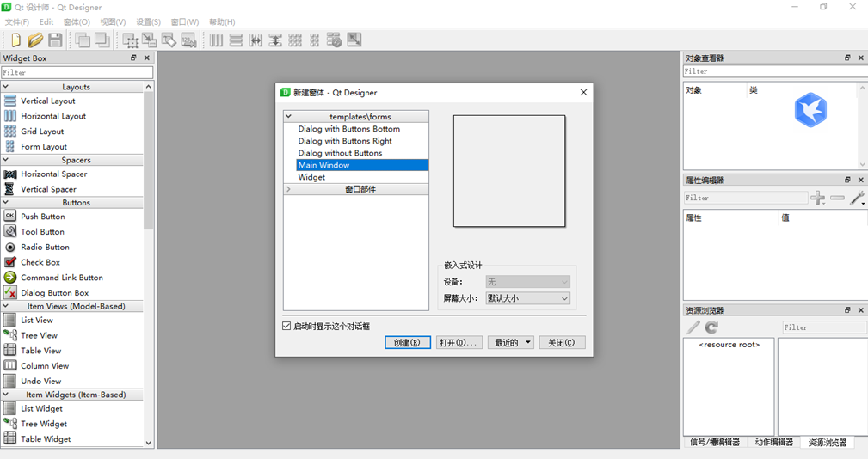This screenshot has width=868, height=459.
Task: Collapse the Item Views (Model-Based) category
Action: coord(5,306)
